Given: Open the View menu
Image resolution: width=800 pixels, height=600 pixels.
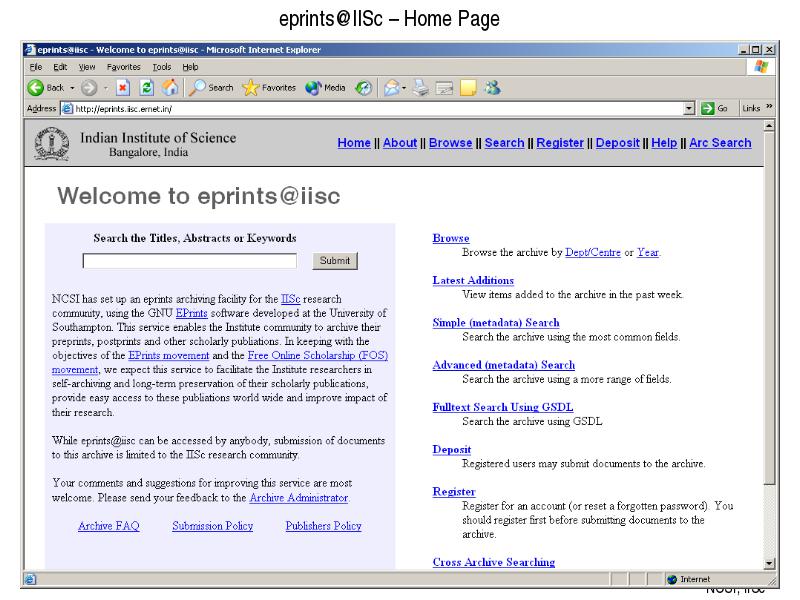Looking at the screenshot, I should pyautogui.click(x=87, y=67).
